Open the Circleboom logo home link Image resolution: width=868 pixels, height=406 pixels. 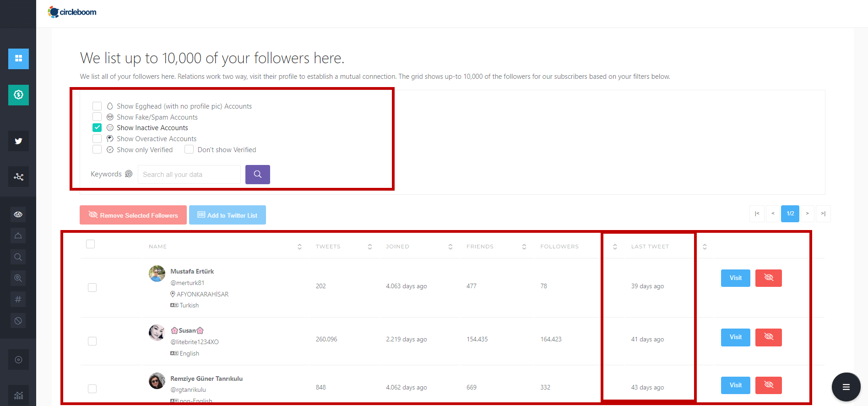(x=72, y=12)
